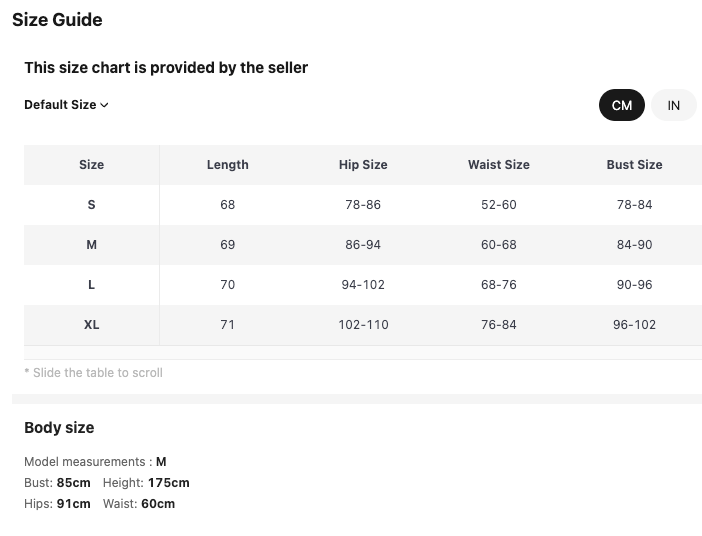Image resolution: width=702 pixels, height=536 pixels.
Task: Click the 'Slide the table to scroll' hint
Action: 93,373
